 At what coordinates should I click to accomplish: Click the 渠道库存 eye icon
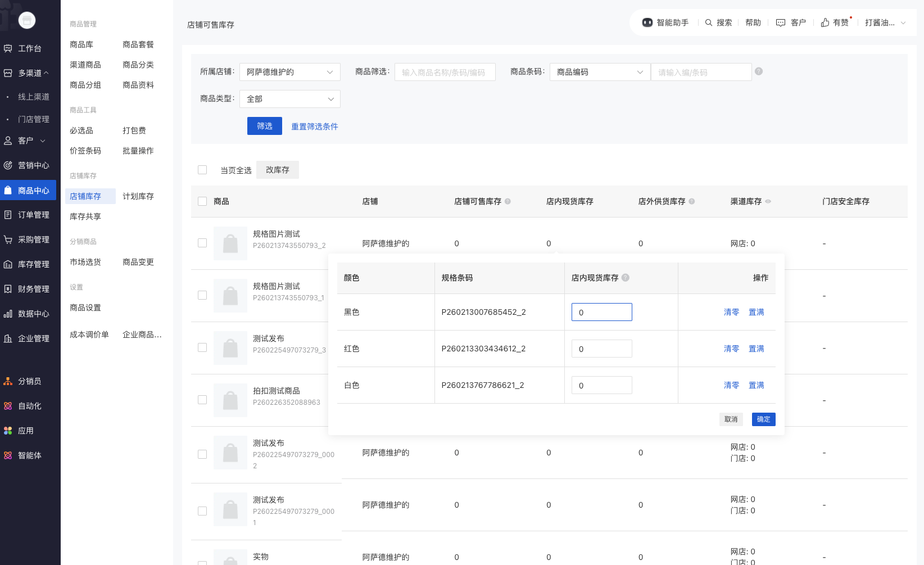tap(768, 201)
